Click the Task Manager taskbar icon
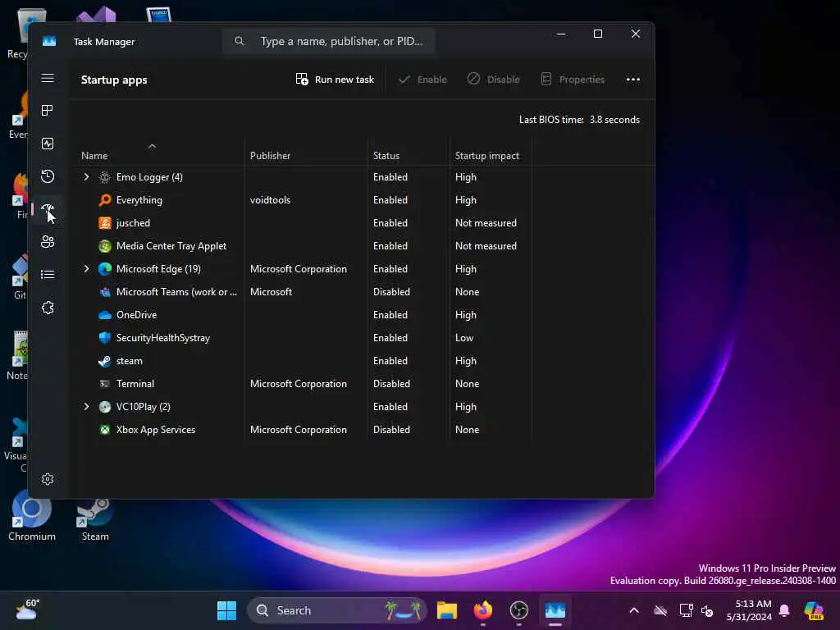840x630 pixels. (555, 610)
